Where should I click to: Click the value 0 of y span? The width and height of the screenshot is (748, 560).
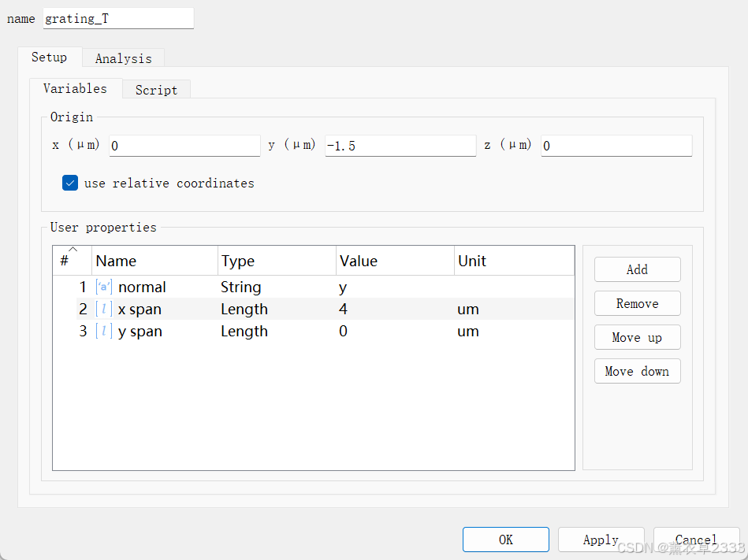pos(343,331)
